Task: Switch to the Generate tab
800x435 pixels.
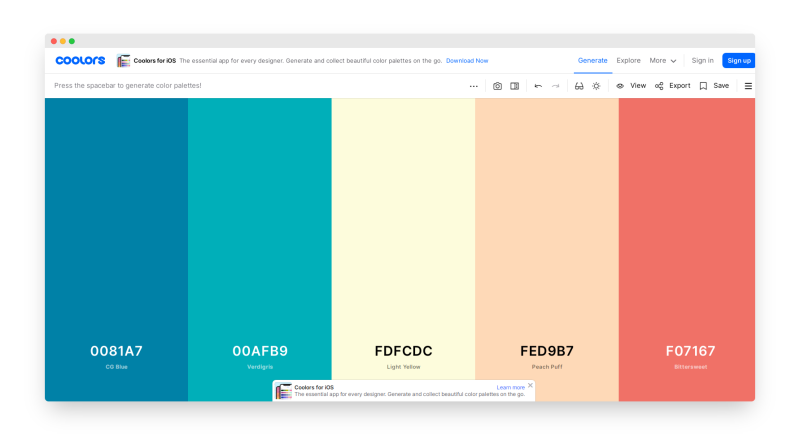Action: pos(592,60)
